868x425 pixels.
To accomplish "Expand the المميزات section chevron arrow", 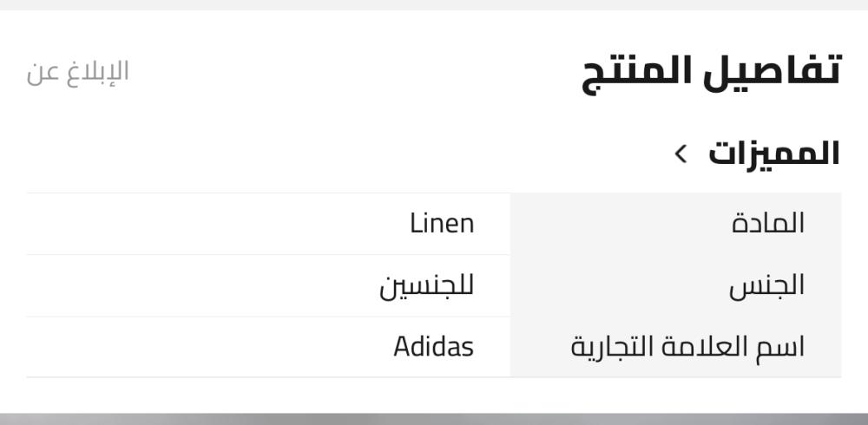I will 681,154.
